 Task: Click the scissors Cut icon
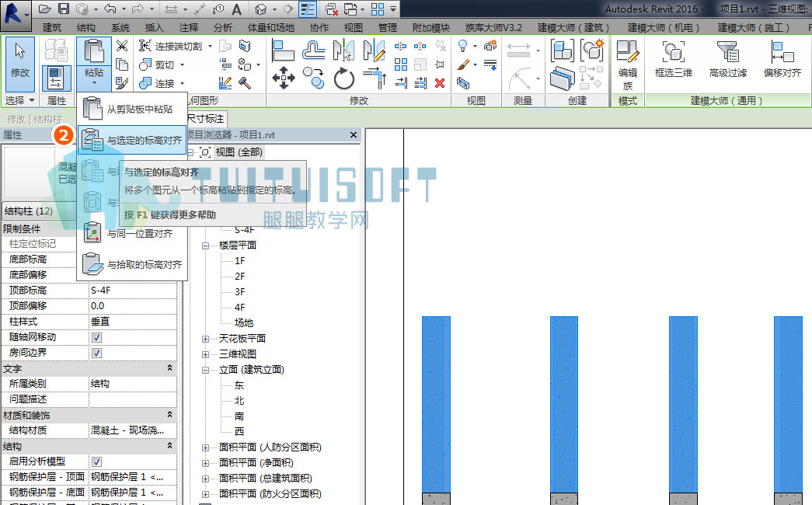click(122, 46)
